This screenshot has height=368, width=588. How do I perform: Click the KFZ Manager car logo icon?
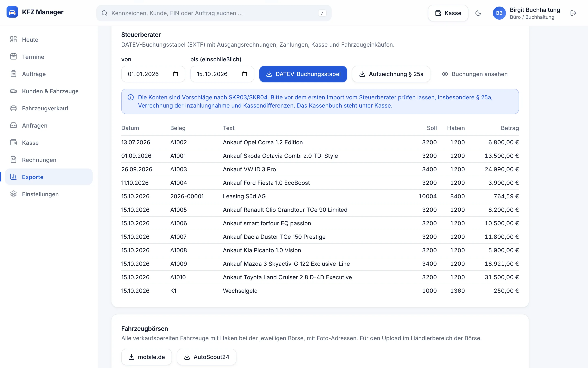pos(12,12)
